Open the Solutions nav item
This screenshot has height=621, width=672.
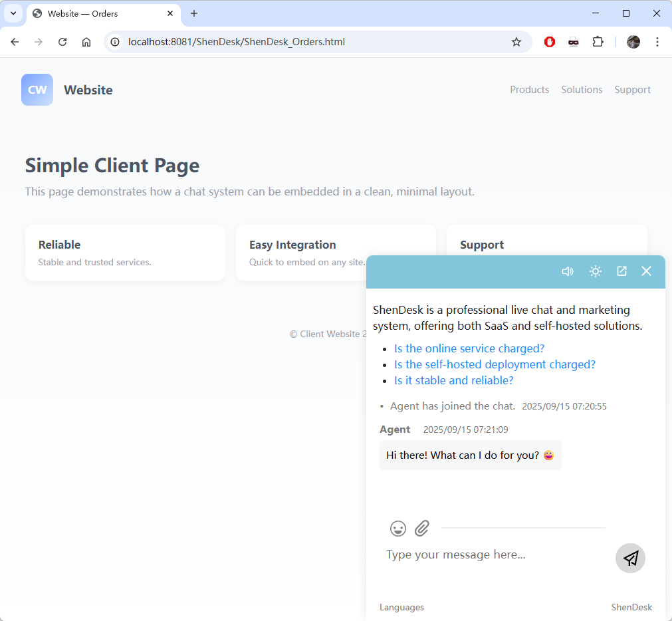click(582, 90)
